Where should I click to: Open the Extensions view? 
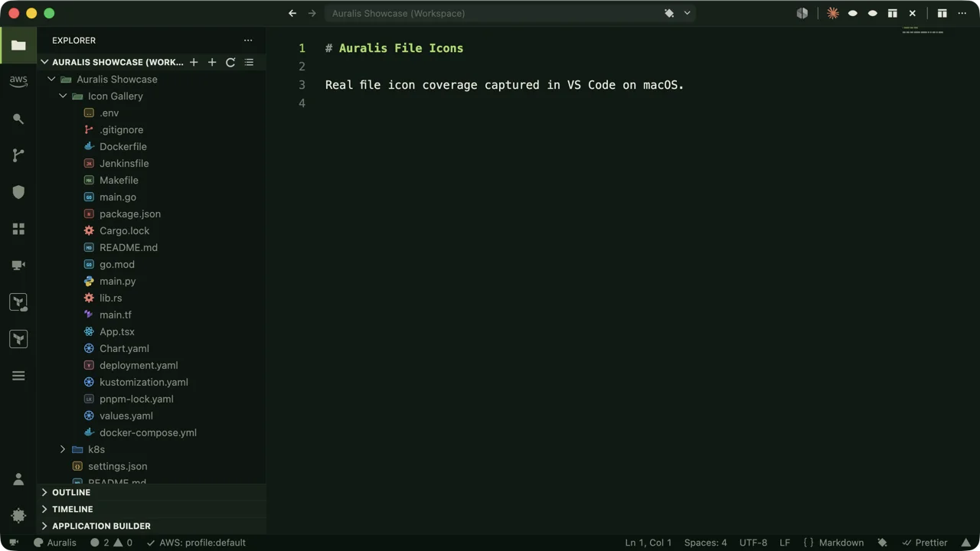(18, 229)
